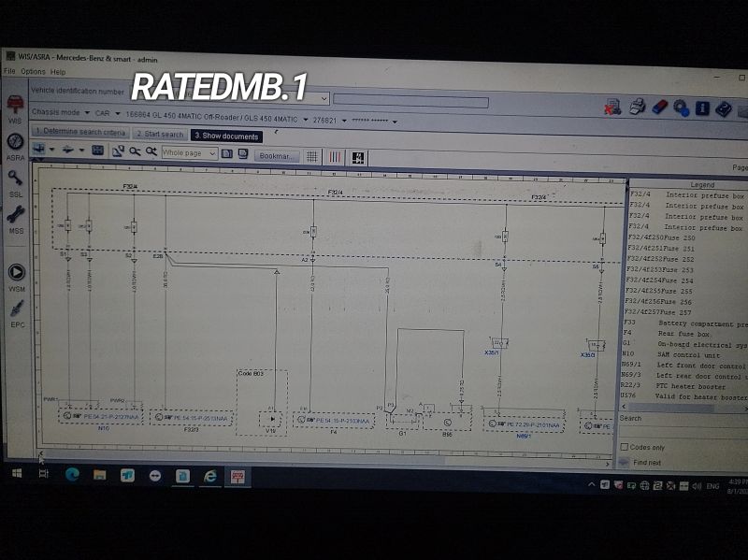Viewport: 748px width, 560px height.
Task: Open the ASRA module in sidebar
Action: point(15,146)
